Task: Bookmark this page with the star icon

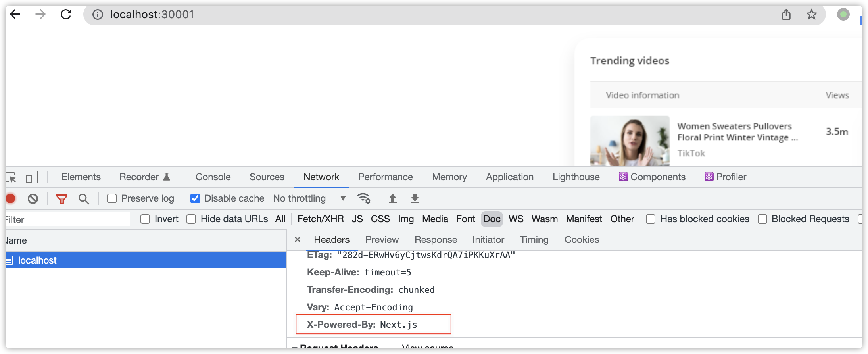Action: (812, 15)
